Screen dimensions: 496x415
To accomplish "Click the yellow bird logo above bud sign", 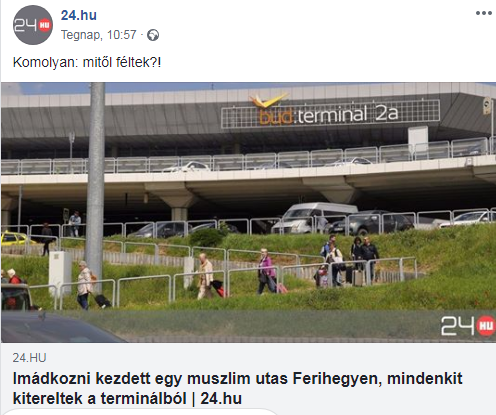I will 268,100.
